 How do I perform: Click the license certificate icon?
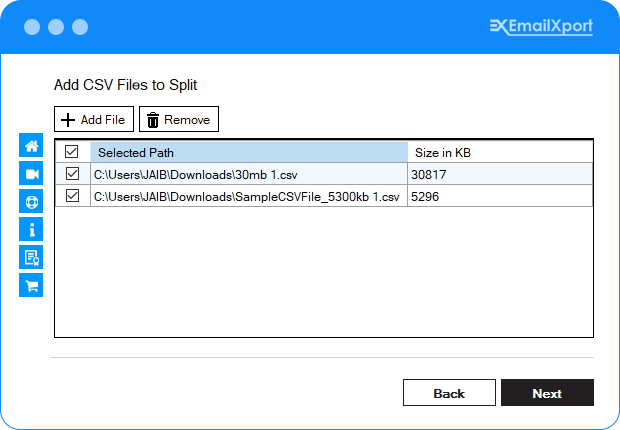[x=31, y=257]
